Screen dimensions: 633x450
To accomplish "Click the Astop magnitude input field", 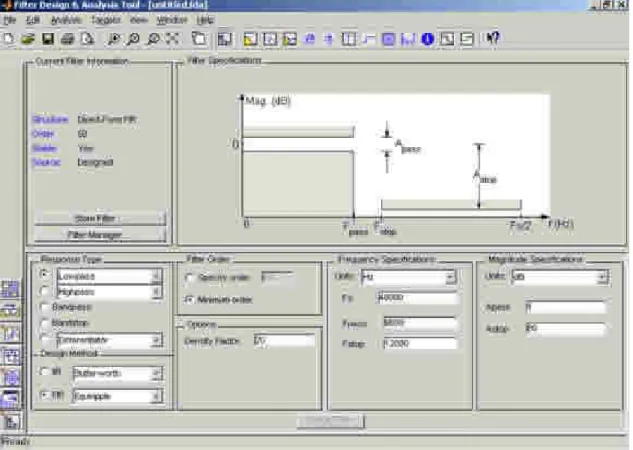I will (x=566, y=329).
